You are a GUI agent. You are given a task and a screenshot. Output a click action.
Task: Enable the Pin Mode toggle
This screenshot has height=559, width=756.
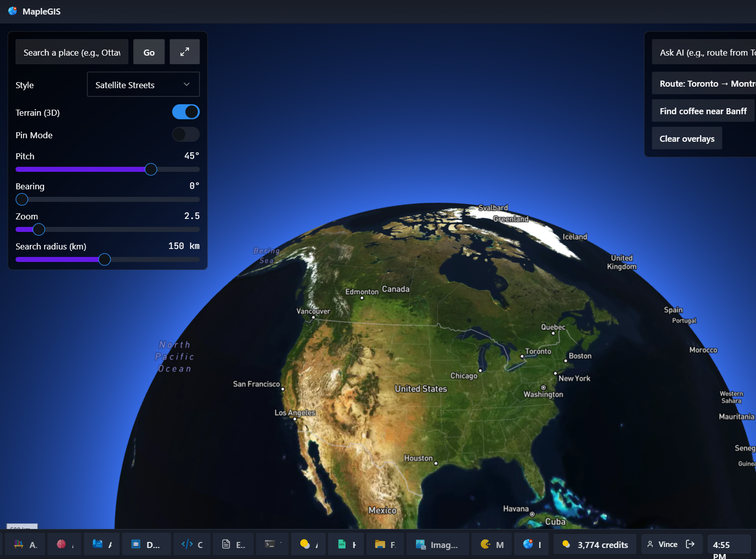(186, 134)
